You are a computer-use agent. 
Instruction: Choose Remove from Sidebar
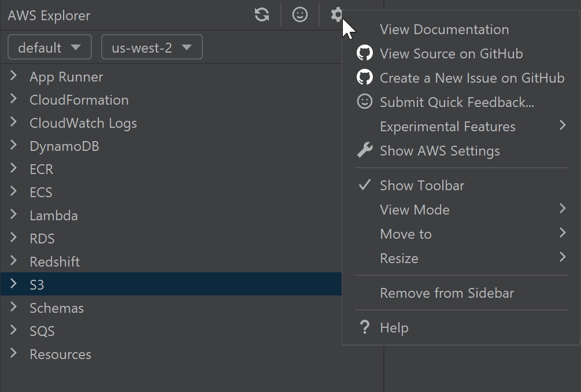(447, 293)
